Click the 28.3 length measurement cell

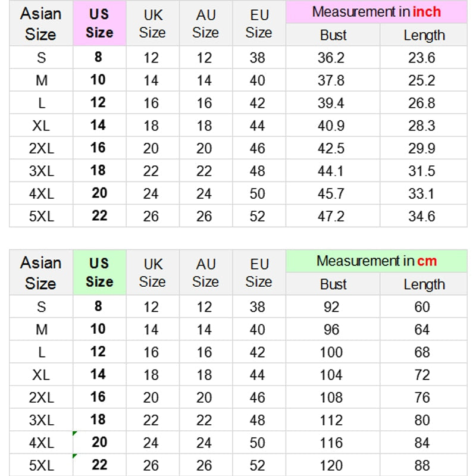click(422, 126)
